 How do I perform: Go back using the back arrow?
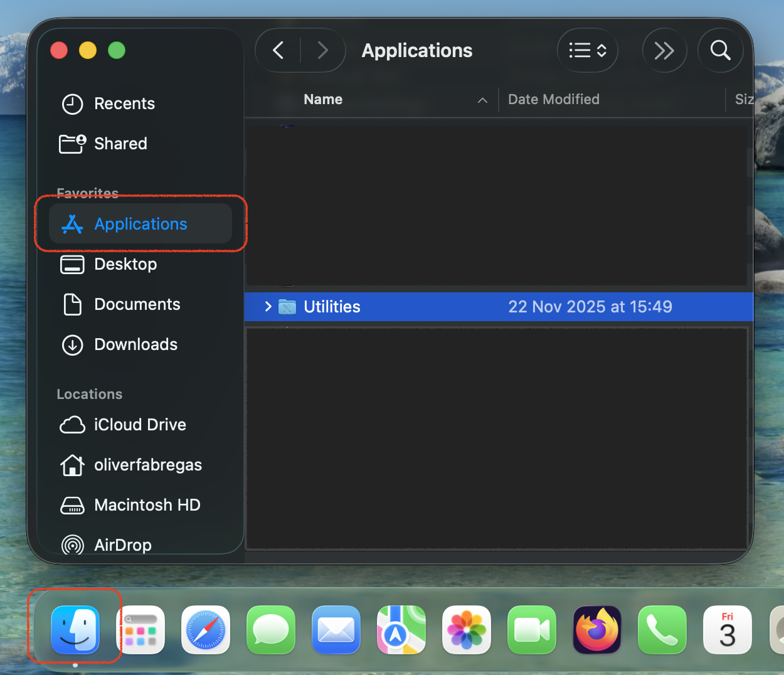point(278,50)
